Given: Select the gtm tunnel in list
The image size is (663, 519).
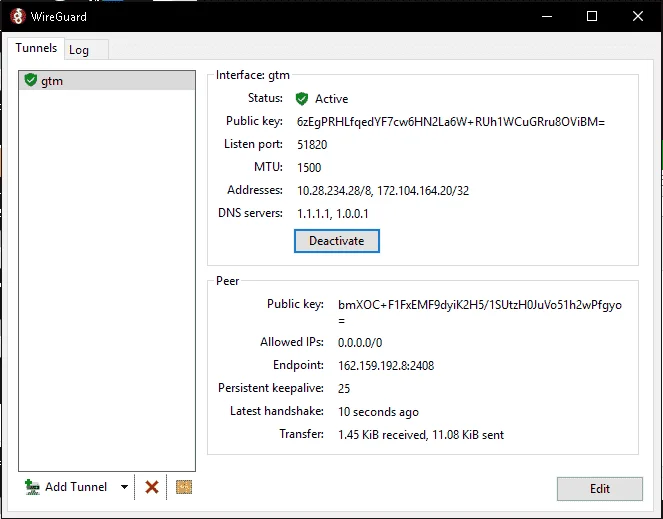Looking at the screenshot, I should (107, 80).
